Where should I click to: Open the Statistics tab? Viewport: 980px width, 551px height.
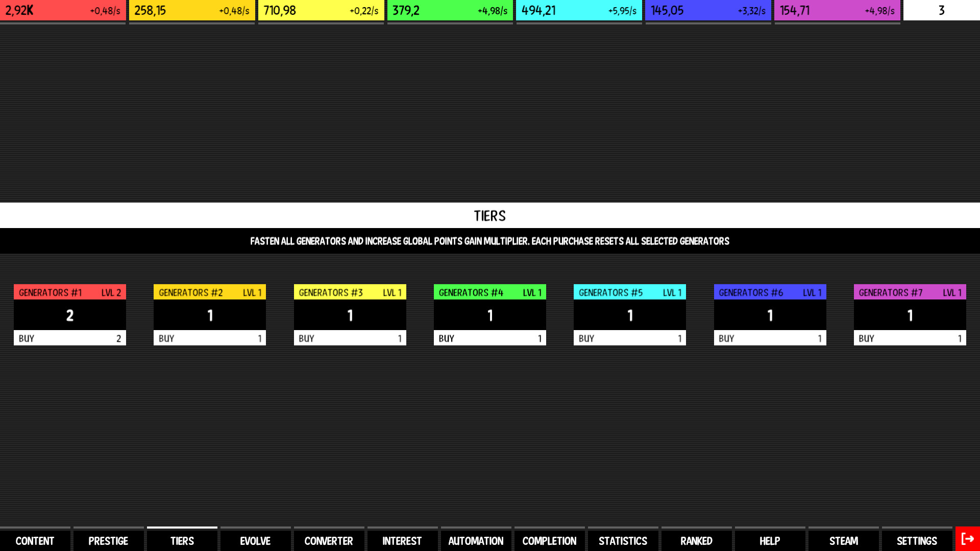(623, 541)
